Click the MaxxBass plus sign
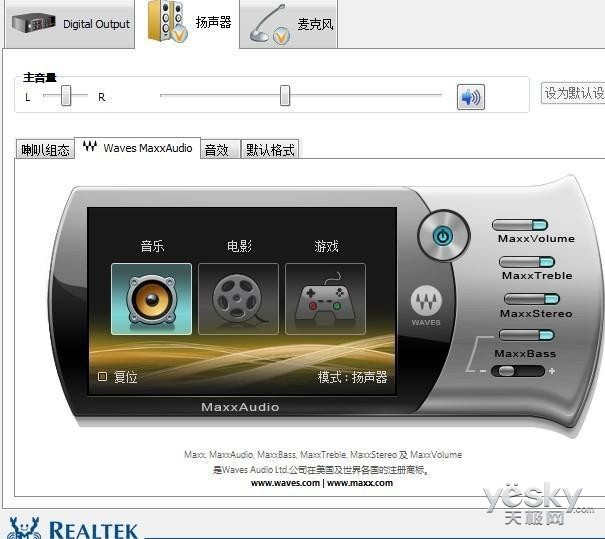Viewport: 605px width, 539px height. (x=552, y=371)
